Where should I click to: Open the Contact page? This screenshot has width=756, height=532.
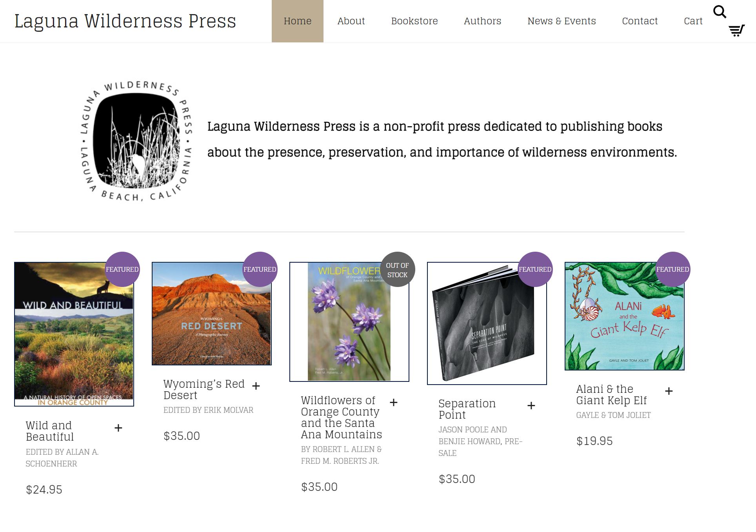click(640, 21)
